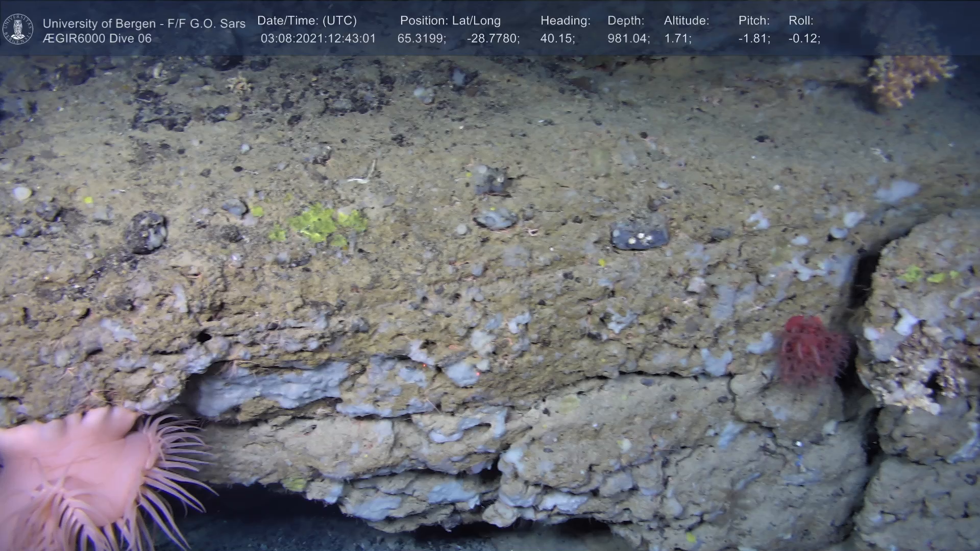
Task: Select the latitude value 65.3199
Action: (x=422, y=39)
